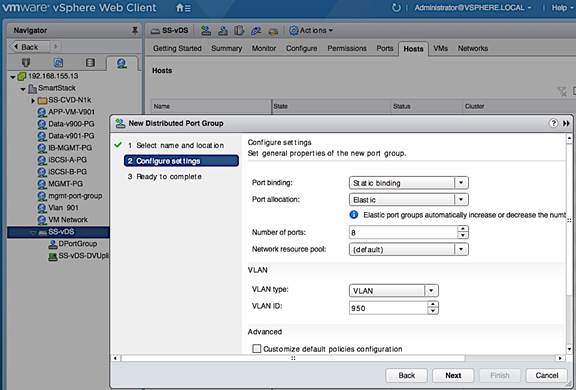The height and width of the screenshot is (390, 576).
Task: Click the Back button in wizard
Action: [407, 375]
